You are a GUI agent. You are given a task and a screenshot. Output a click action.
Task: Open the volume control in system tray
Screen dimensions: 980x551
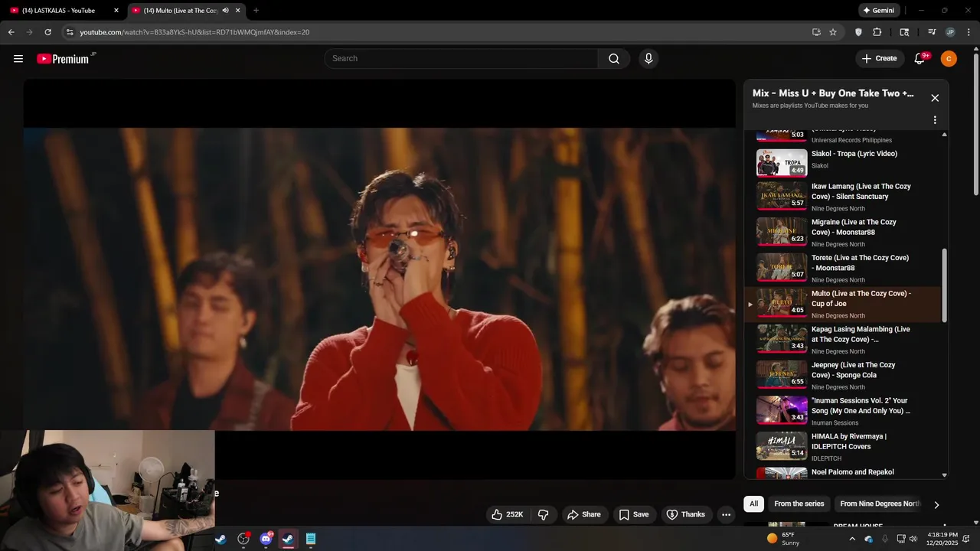tap(913, 539)
